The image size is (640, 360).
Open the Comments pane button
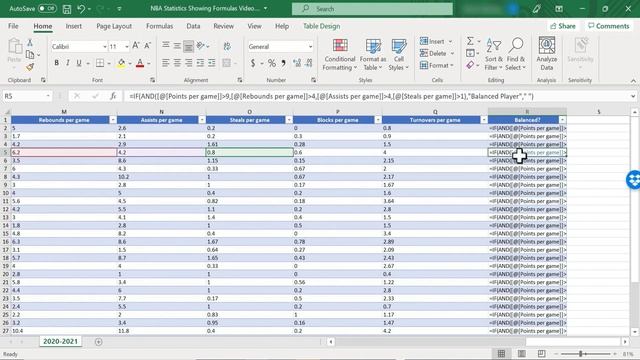click(608, 26)
